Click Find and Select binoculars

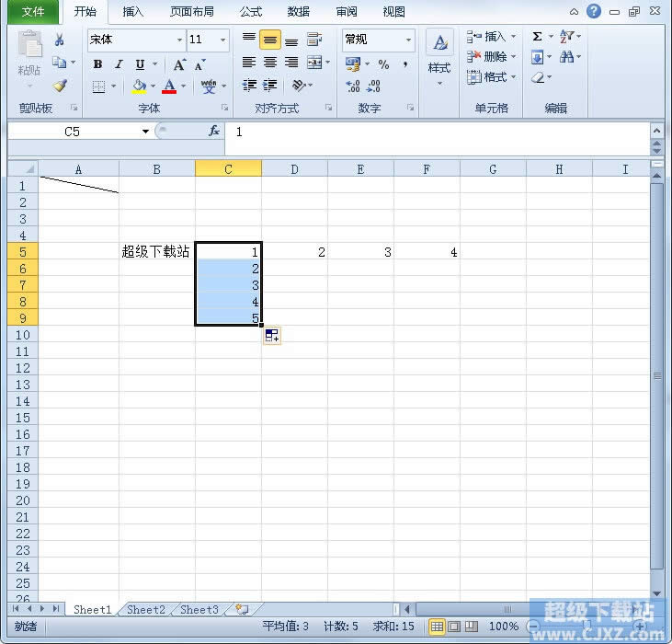pyautogui.click(x=566, y=57)
